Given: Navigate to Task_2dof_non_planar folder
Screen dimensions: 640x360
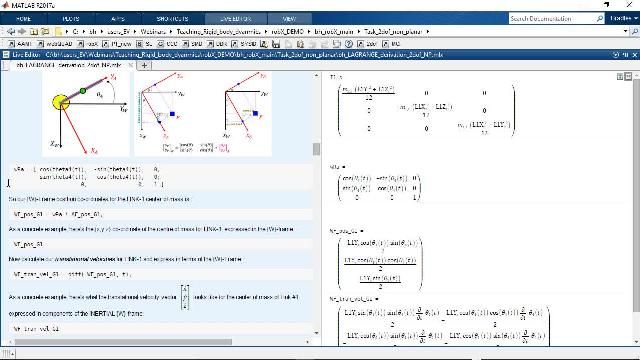Looking at the screenshot, I should (393, 31).
